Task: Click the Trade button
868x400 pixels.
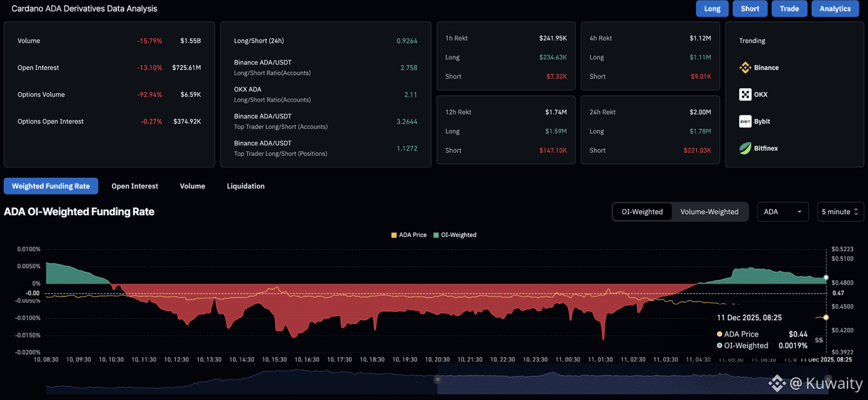Action: coord(789,9)
